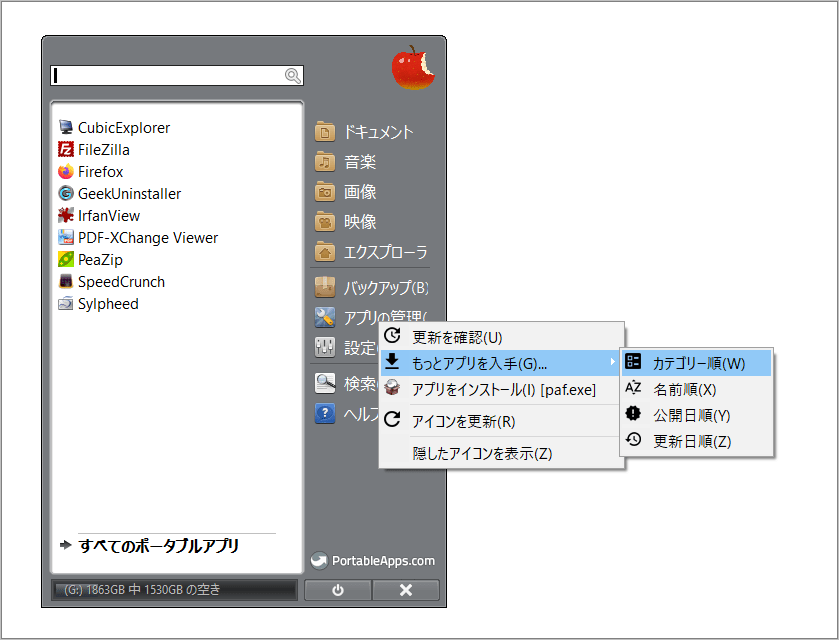Choose カテゴリー順(W) in submenu

pos(697,363)
